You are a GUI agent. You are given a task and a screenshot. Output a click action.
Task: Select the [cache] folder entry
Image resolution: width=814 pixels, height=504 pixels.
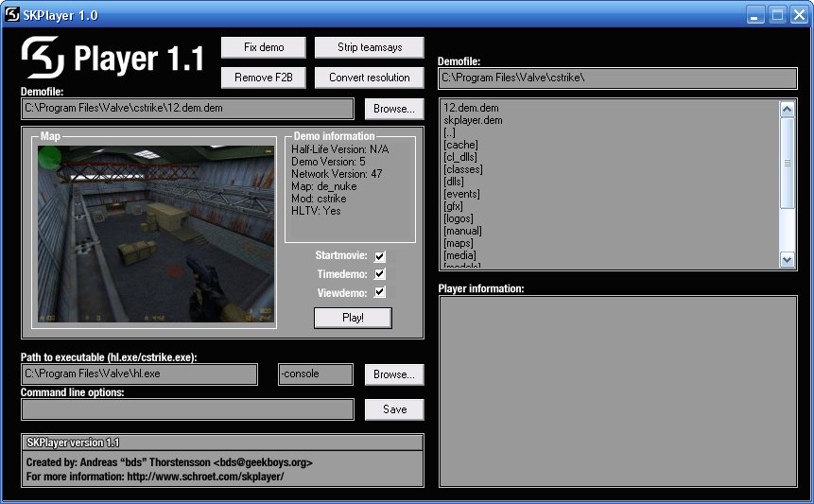tap(461, 145)
